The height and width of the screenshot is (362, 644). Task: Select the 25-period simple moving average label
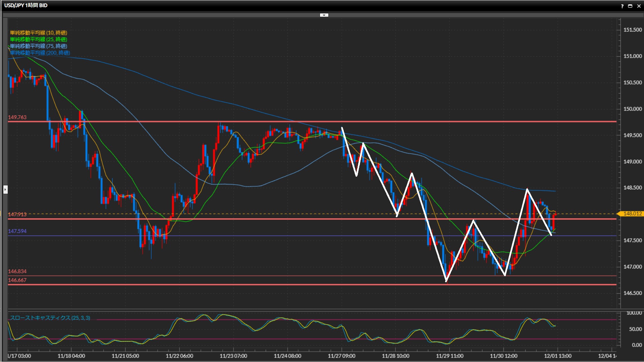click(39, 39)
